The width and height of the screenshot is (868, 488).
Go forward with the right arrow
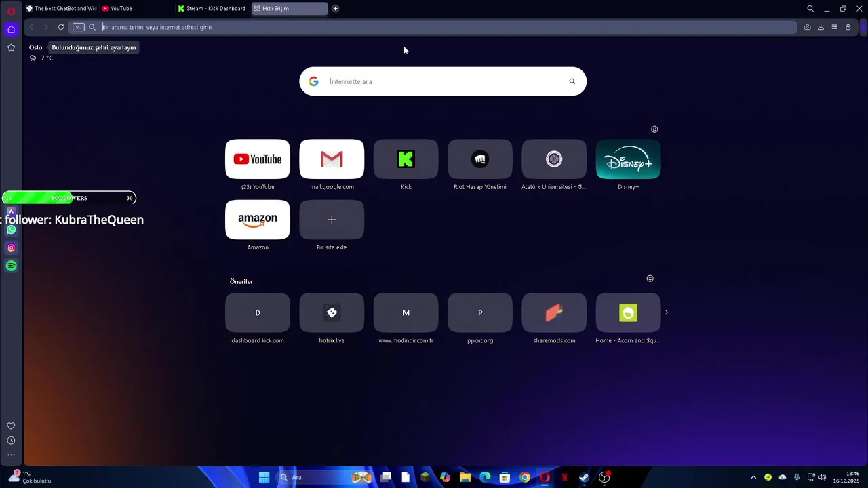(46, 27)
